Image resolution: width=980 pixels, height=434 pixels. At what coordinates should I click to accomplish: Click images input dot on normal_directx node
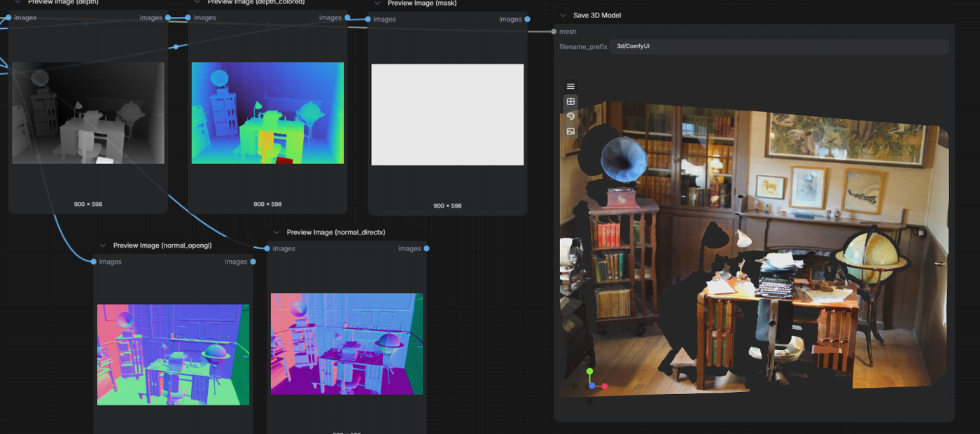tap(267, 248)
